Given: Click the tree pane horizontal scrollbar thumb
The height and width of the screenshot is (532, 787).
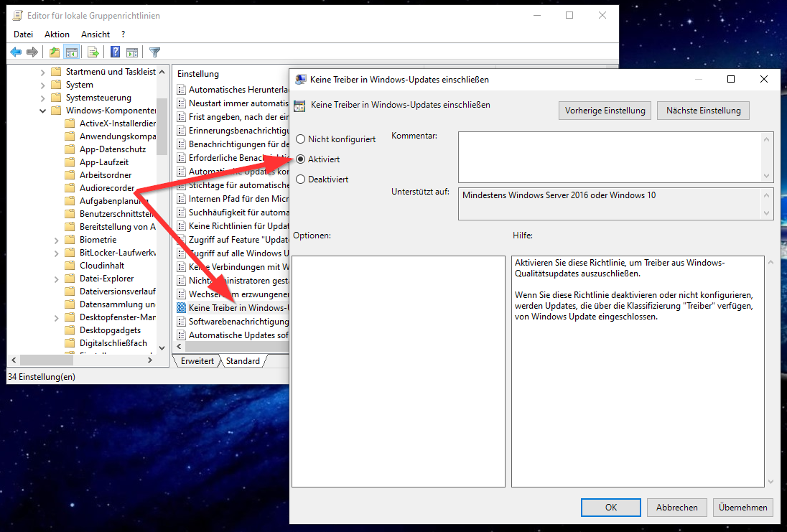Looking at the screenshot, I should pyautogui.click(x=47, y=360).
